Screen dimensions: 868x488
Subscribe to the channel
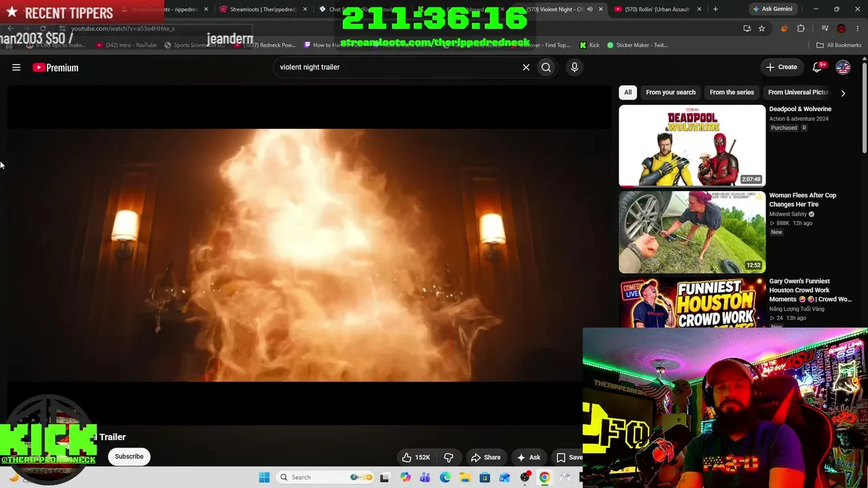(x=129, y=457)
